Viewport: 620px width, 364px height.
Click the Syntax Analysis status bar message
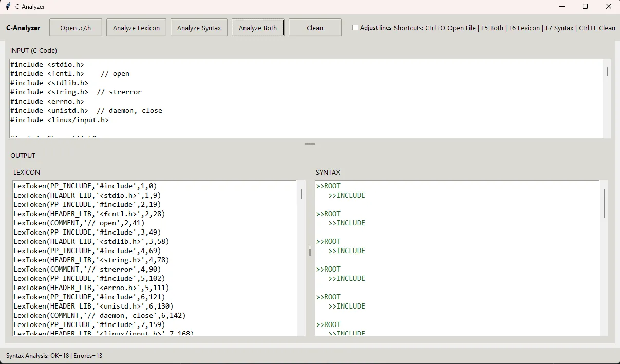pos(54,355)
